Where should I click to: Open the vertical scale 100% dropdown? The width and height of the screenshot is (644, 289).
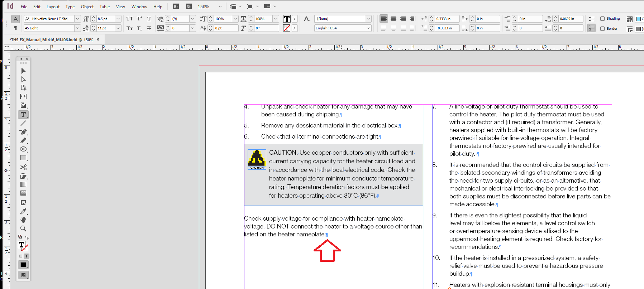pos(235,19)
